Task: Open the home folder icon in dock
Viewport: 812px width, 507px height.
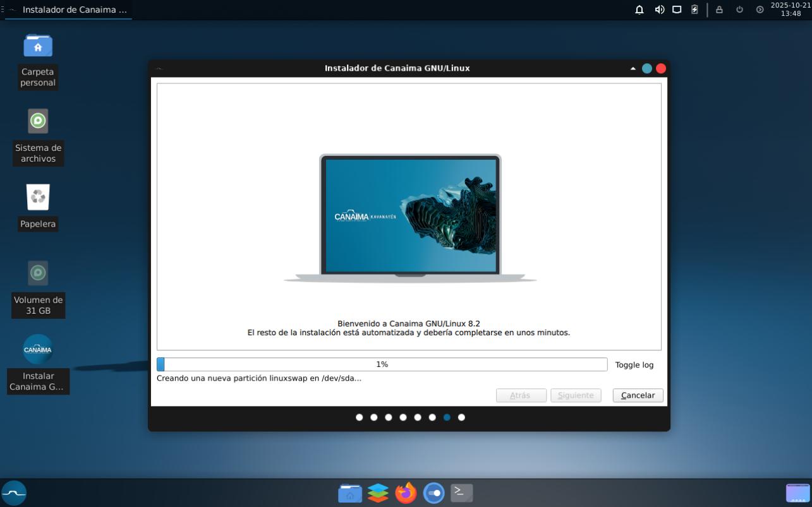Action: point(350,492)
